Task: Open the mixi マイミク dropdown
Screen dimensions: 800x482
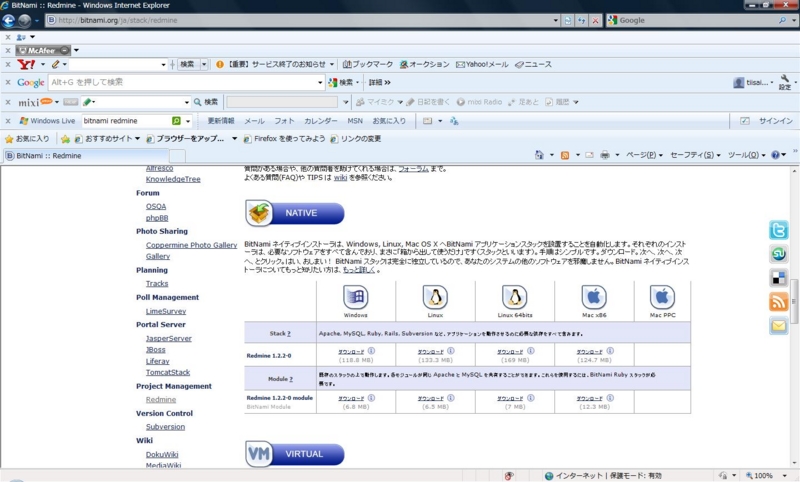Action: click(400, 102)
